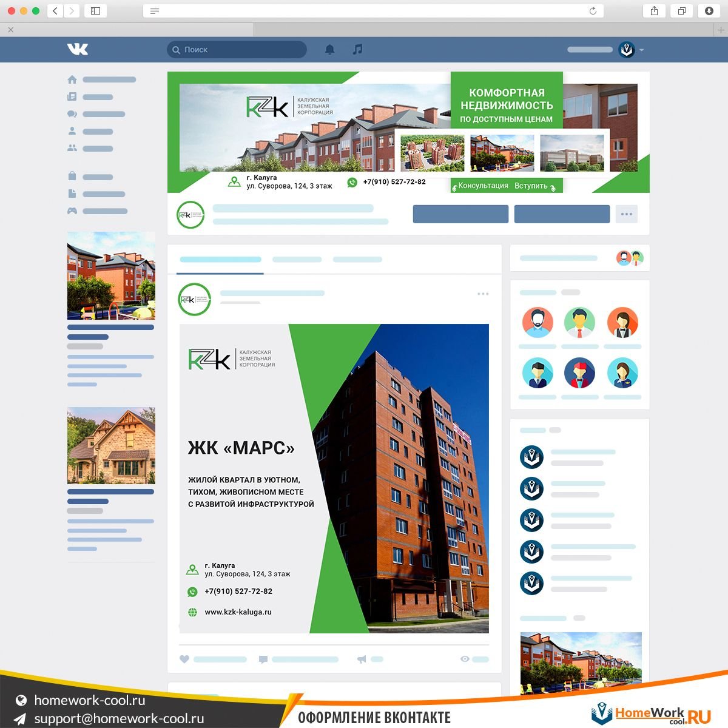
Task: Click the VK logo in header
Action: point(78,50)
